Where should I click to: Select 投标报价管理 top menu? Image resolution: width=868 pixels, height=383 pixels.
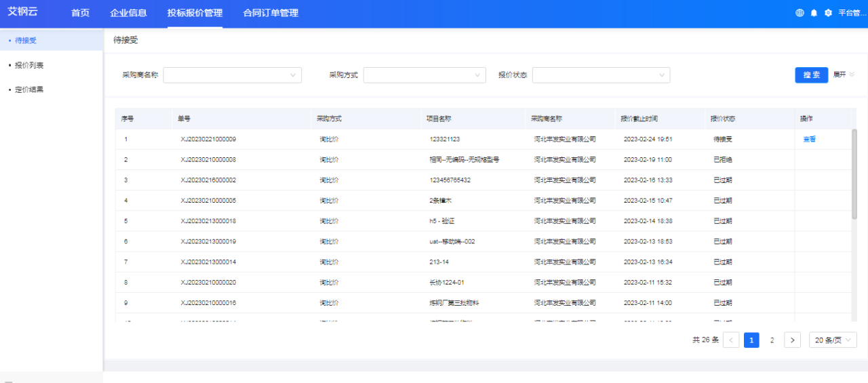coord(195,13)
